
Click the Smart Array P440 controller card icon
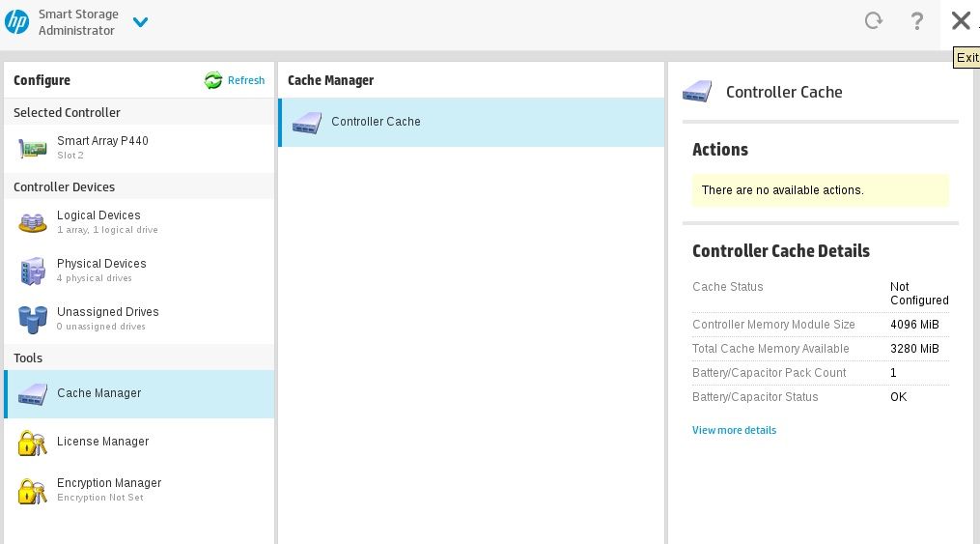pyautogui.click(x=33, y=148)
